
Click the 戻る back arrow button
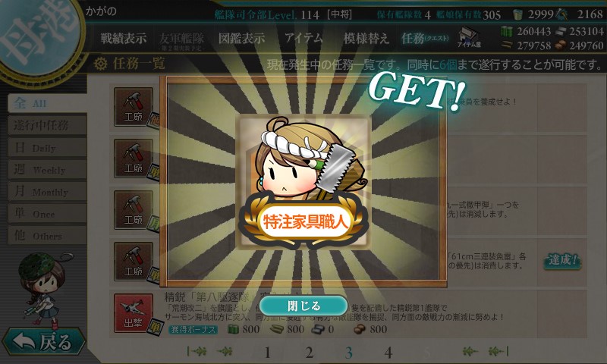43,341
